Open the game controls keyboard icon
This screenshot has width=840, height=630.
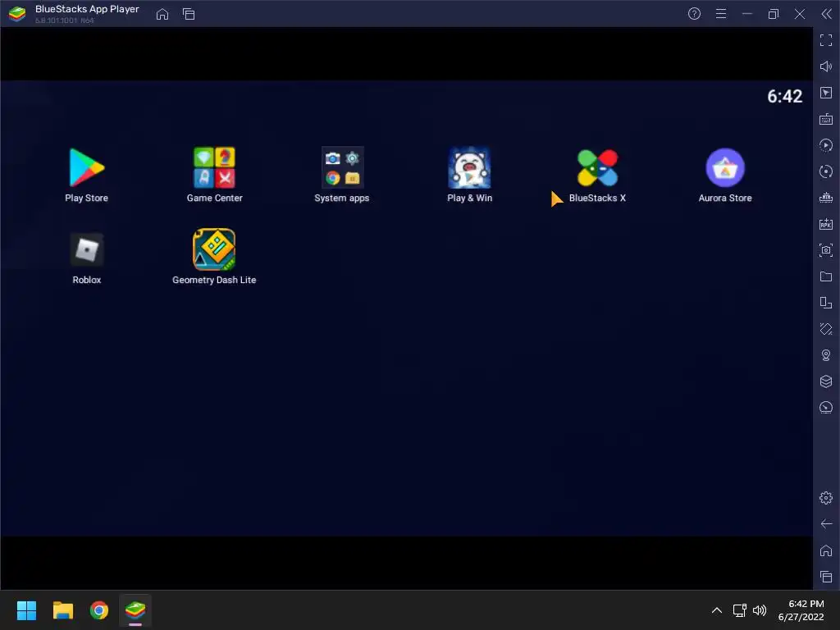tap(825, 119)
